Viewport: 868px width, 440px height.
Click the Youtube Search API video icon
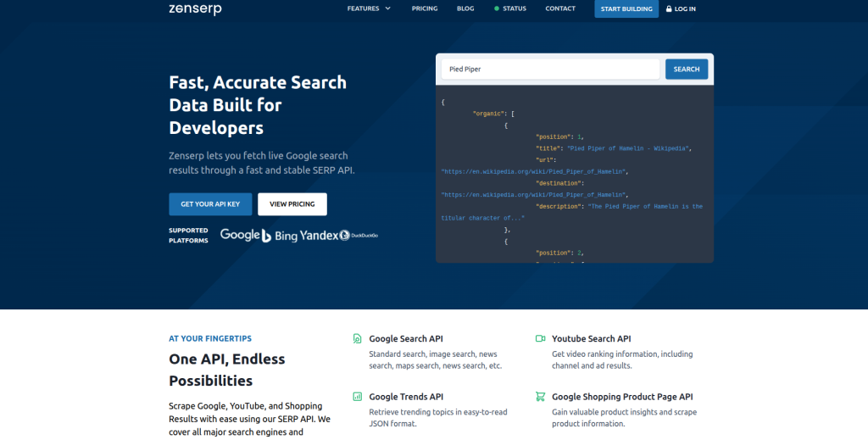[540, 338]
